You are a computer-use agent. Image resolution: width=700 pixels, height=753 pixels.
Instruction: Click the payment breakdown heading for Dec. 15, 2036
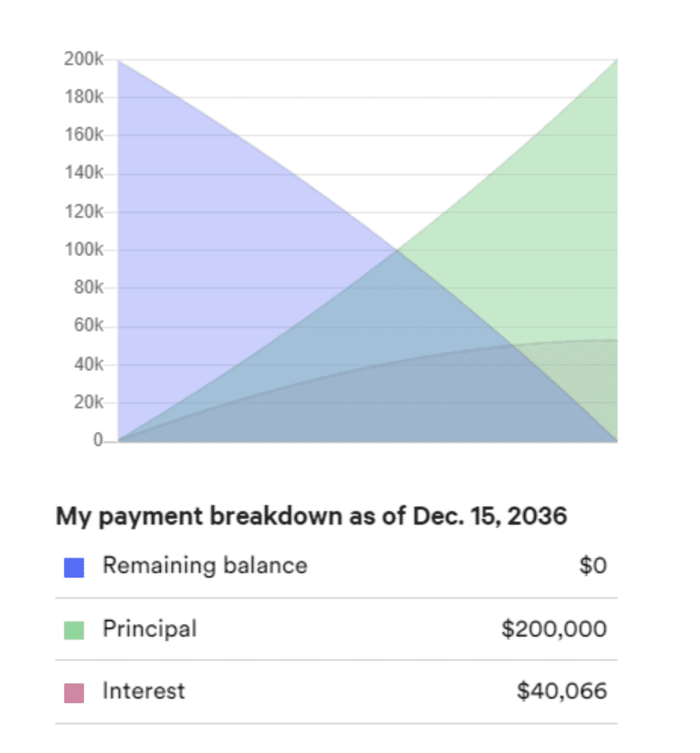point(311,516)
